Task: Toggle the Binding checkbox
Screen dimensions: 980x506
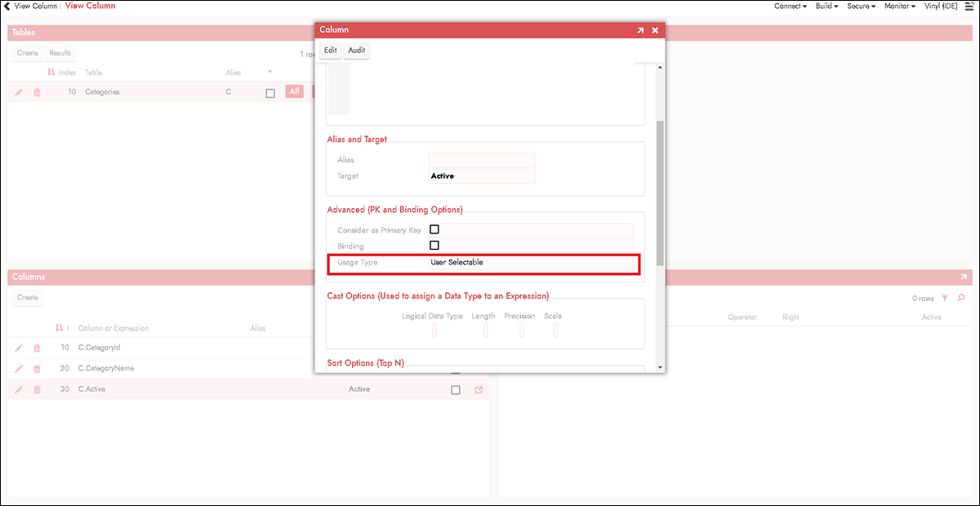Action: click(x=434, y=245)
